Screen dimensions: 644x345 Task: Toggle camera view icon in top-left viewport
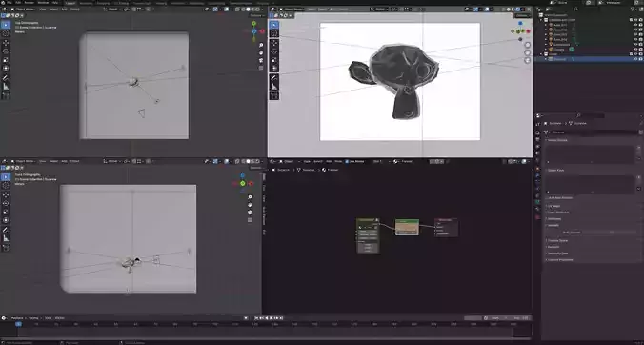point(261,60)
